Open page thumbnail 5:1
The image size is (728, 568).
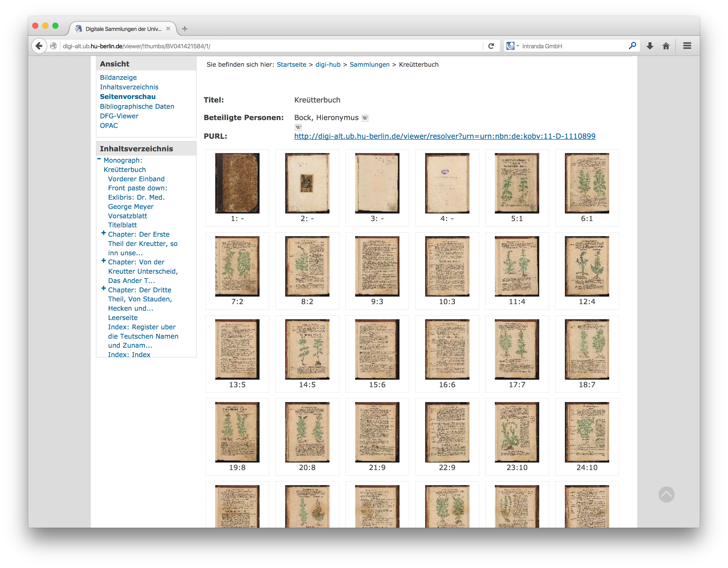(x=517, y=183)
